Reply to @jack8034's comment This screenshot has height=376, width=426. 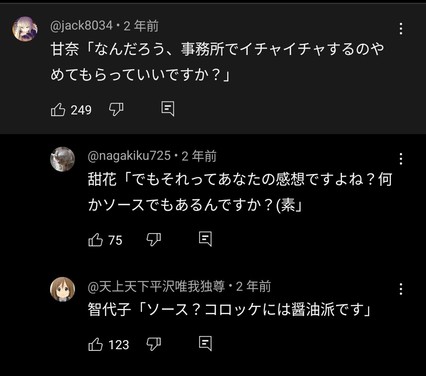(168, 109)
